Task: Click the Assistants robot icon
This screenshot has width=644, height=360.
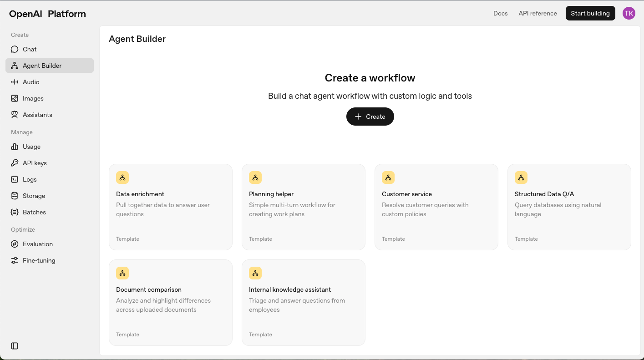Action: point(15,115)
